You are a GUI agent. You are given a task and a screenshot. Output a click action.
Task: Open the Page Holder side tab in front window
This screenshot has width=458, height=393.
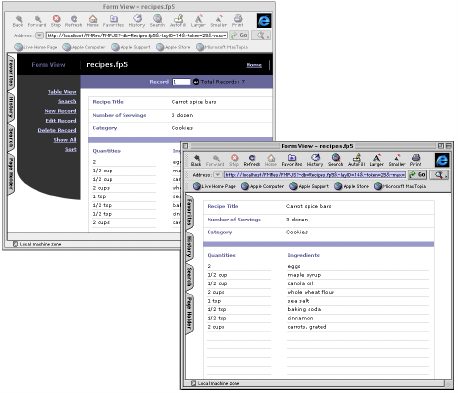(189, 314)
